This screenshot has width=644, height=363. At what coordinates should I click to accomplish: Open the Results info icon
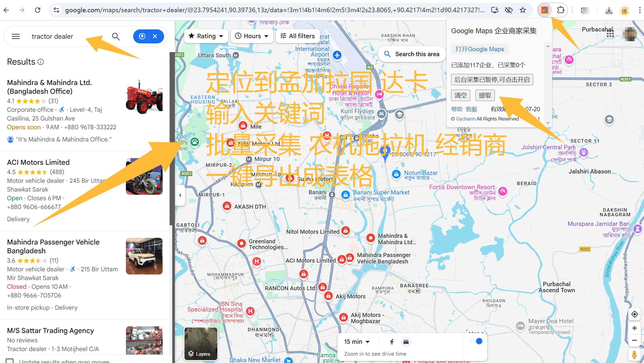(41, 62)
